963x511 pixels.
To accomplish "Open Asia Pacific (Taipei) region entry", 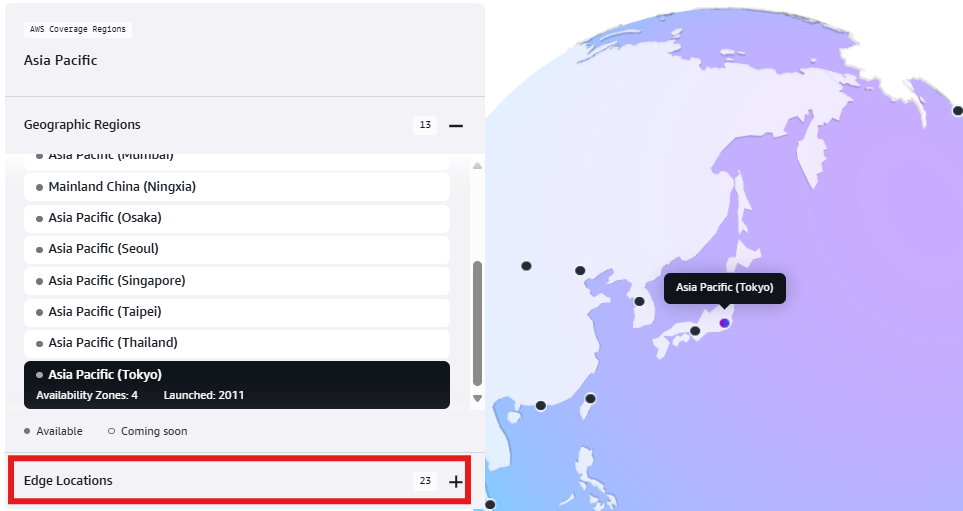I will (x=237, y=312).
